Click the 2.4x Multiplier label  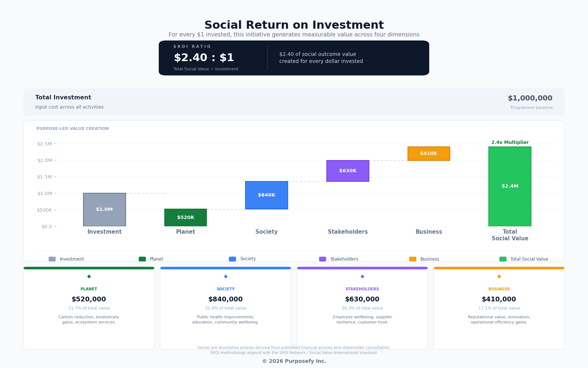(510, 142)
